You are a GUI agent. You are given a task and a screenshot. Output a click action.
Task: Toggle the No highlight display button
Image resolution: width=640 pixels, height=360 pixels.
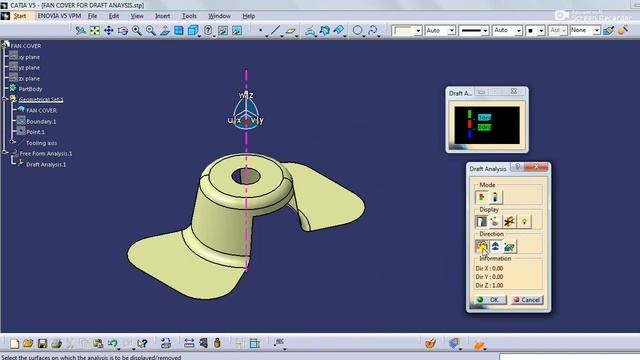click(x=509, y=222)
